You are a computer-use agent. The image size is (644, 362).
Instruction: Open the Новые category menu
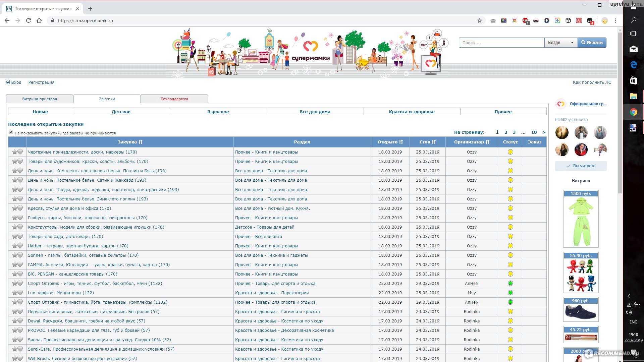point(40,112)
